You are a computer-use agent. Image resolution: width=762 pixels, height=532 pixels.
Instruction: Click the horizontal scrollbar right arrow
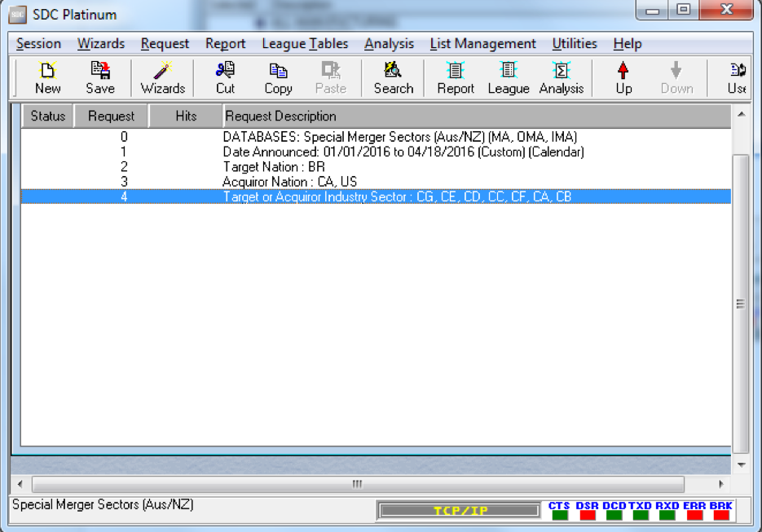point(721,484)
